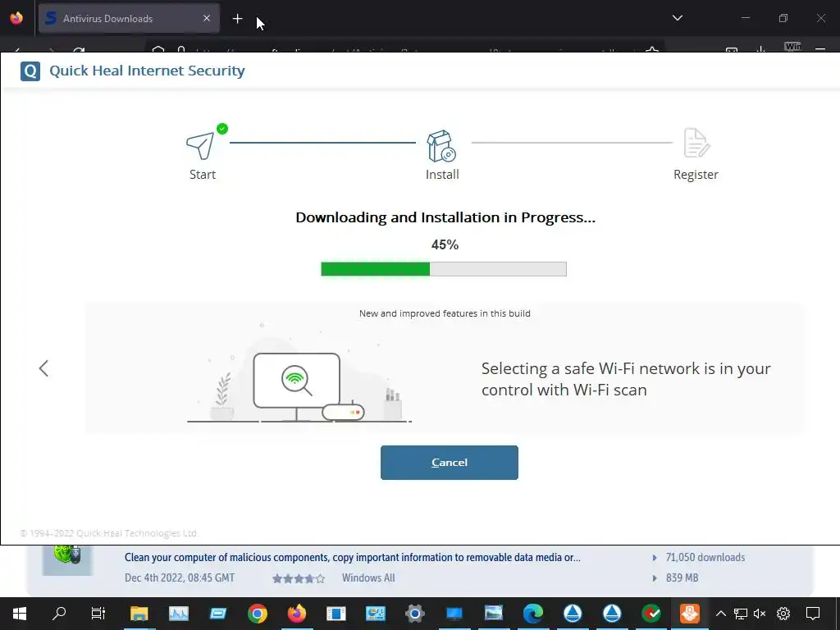This screenshot has height=630, width=840.
Task: Click 'Downloading and Installation in Progress...' heading
Action: pyautogui.click(x=445, y=217)
